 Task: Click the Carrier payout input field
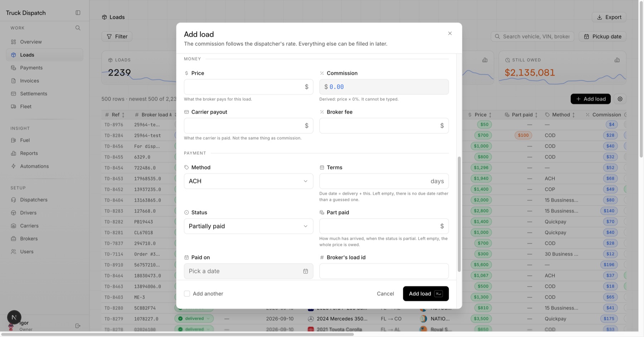[x=248, y=126]
